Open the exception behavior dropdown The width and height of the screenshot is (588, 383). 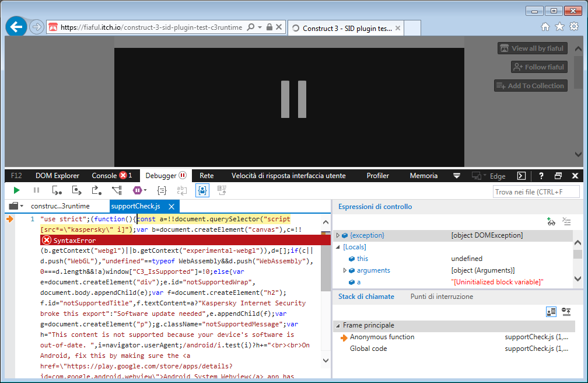(139, 190)
